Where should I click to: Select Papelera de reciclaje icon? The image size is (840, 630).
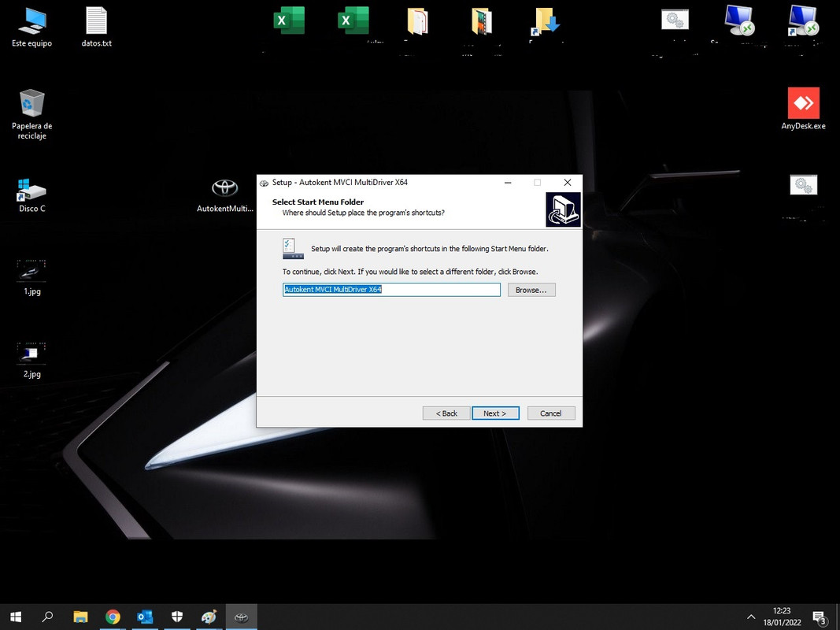click(x=32, y=115)
